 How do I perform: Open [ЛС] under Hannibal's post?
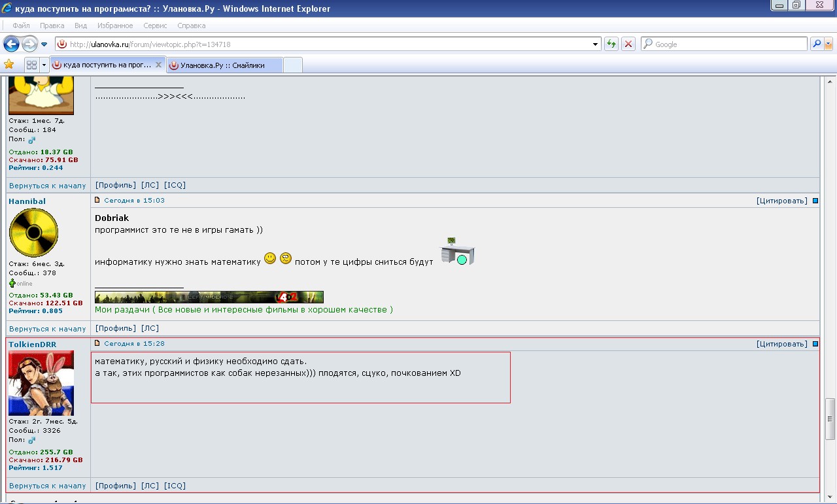click(150, 328)
